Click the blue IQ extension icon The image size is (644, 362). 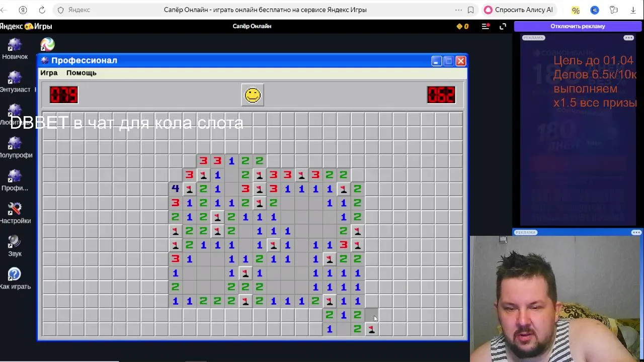[x=595, y=10]
